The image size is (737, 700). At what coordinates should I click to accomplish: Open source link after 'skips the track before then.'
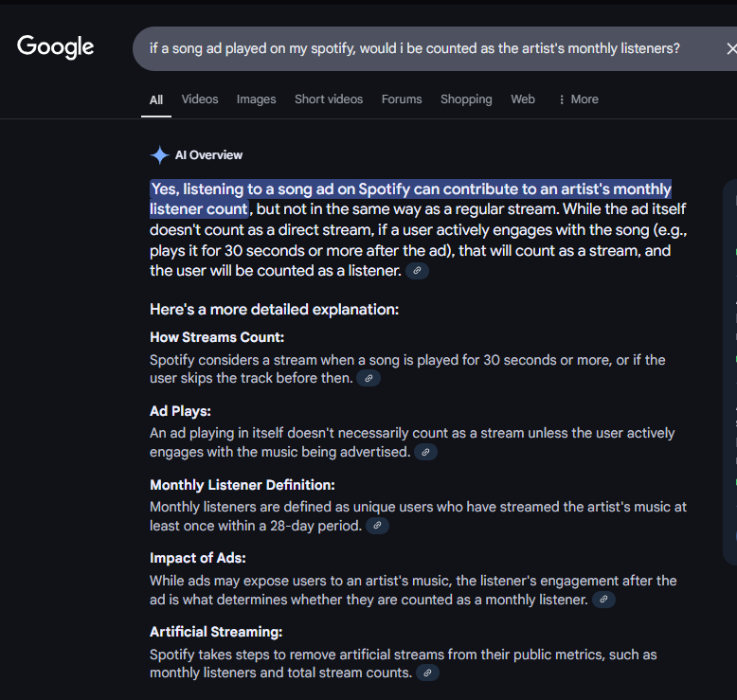(368, 378)
